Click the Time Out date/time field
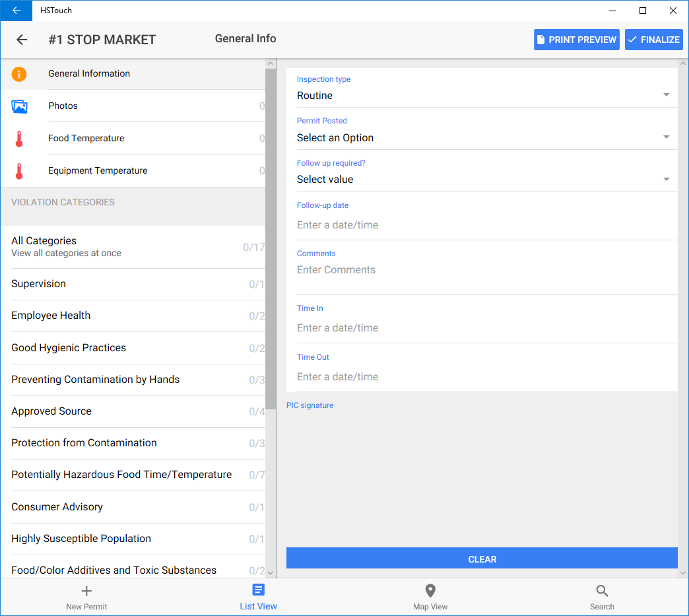 tap(487, 377)
